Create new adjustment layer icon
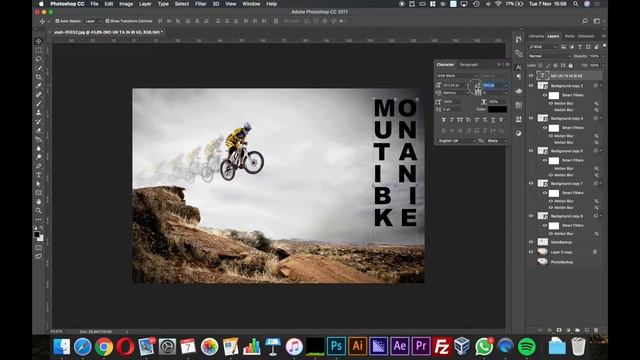Viewport: 640px width, 360px height. (568, 330)
